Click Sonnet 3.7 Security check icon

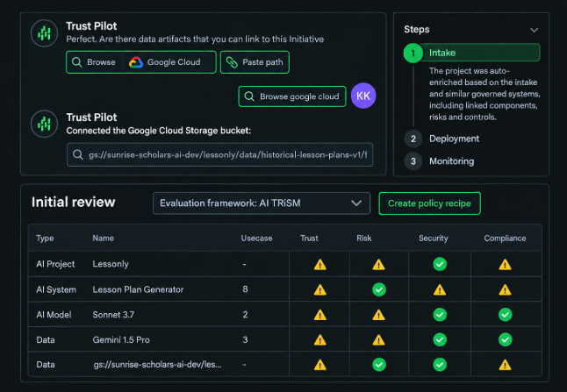click(440, 315)
